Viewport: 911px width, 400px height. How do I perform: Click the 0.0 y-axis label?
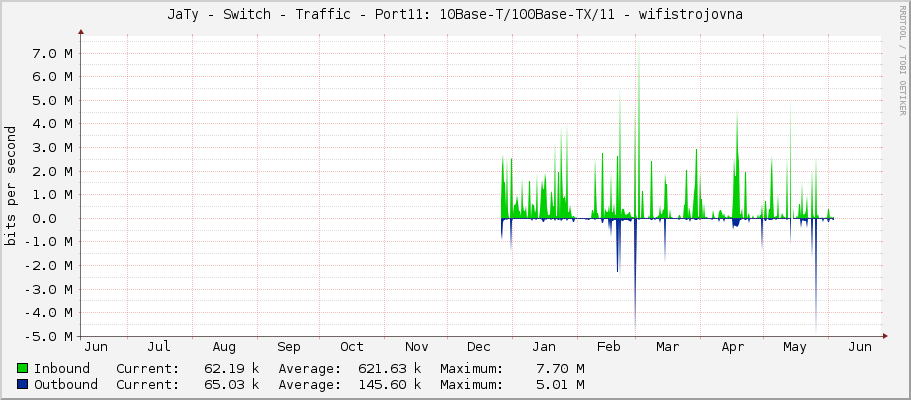[45, 219]
